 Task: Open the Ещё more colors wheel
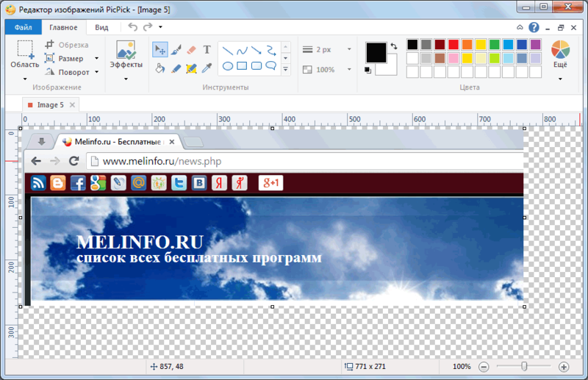(x=560, y=49)
